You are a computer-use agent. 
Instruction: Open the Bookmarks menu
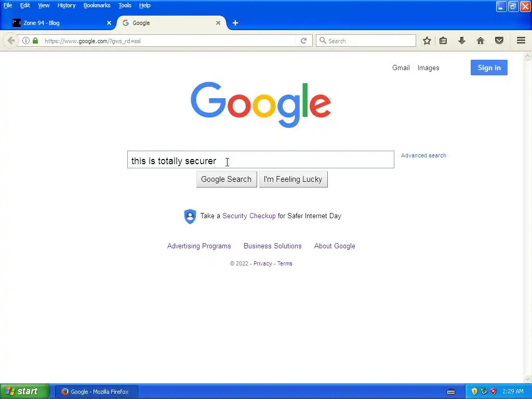coord(97,5)
